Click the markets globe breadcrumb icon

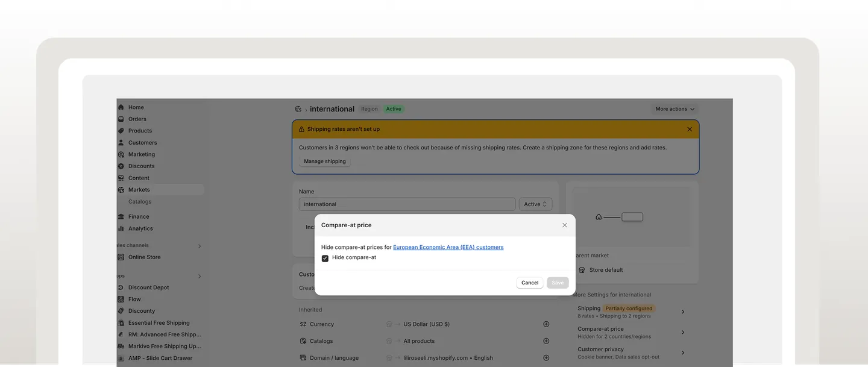[298, 109]
